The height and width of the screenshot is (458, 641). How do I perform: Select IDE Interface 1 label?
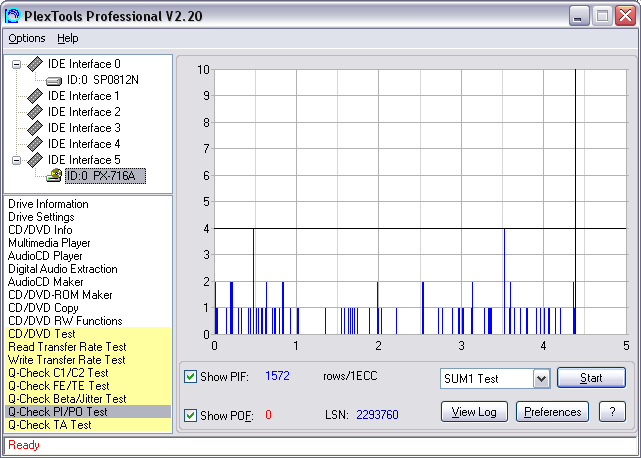pos(84,96)
